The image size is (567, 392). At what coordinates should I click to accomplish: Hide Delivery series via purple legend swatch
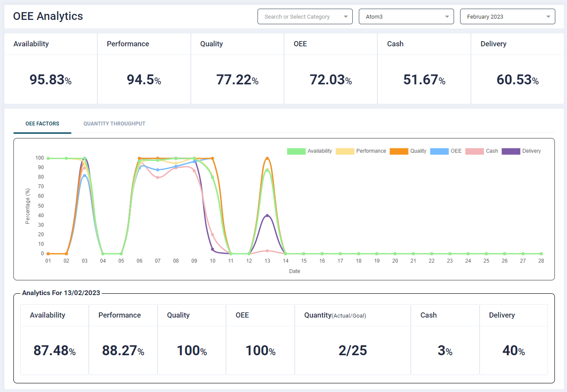coord(510,151)
